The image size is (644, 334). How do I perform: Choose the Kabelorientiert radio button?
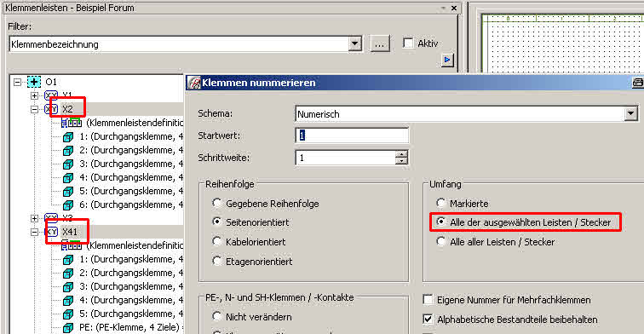tap(217, 242)
